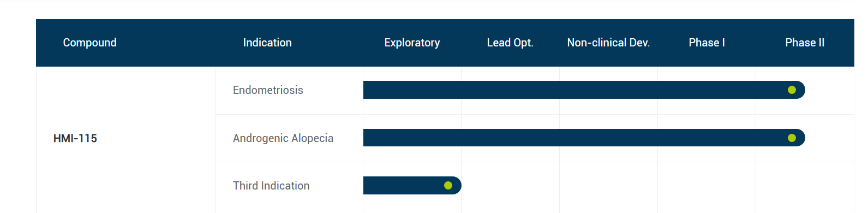This screenshot has height=213, width=868.
Task: Click the Androgenic Alopecia progress bar
Action: click(x=584, y=138)
